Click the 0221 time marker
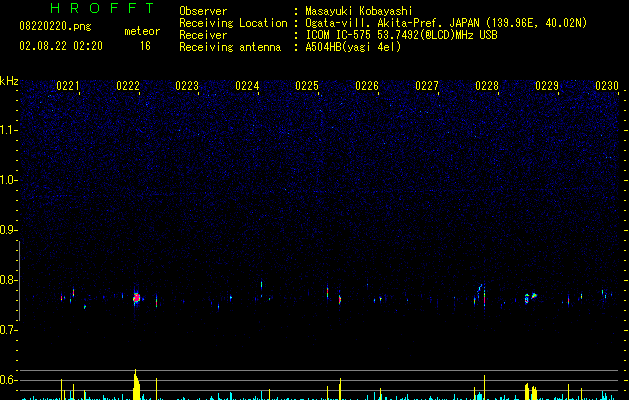 (x=67, y=86)
